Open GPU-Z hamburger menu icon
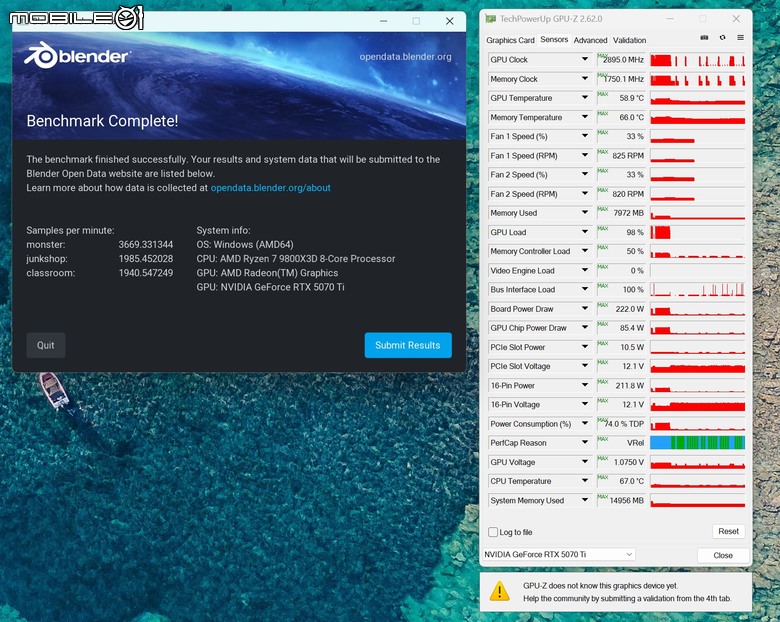This screenshot has height=622, width=780. click(x=740, y=38)
